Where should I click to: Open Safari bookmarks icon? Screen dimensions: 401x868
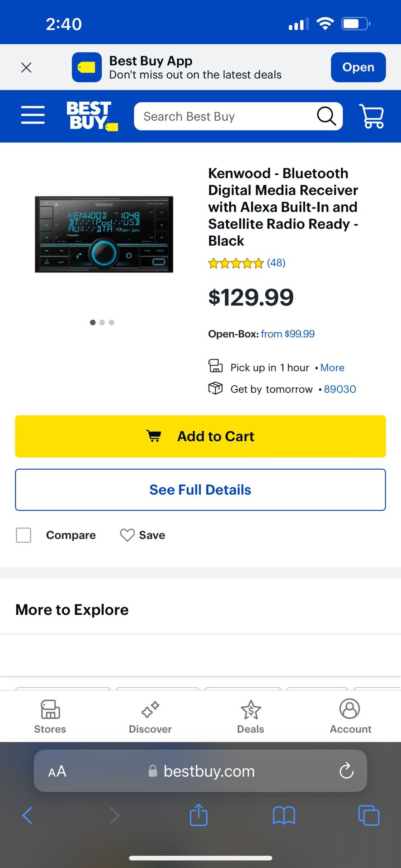(283, 816)
